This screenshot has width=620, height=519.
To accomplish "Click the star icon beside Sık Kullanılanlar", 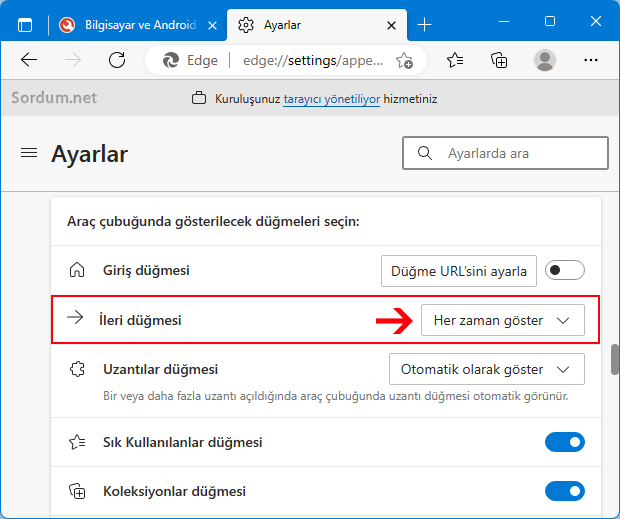I will click(x=77, y=442).
